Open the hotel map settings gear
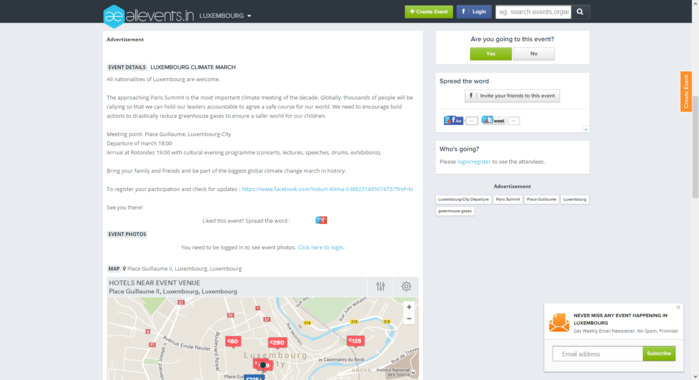This screenshot has width=699, height=380. tap(406, 286)
